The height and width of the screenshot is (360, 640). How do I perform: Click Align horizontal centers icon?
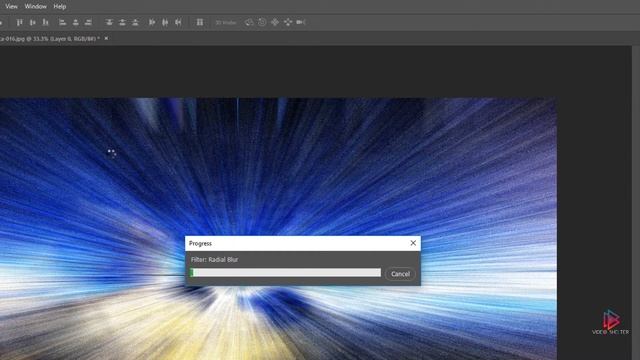[76, 22]
